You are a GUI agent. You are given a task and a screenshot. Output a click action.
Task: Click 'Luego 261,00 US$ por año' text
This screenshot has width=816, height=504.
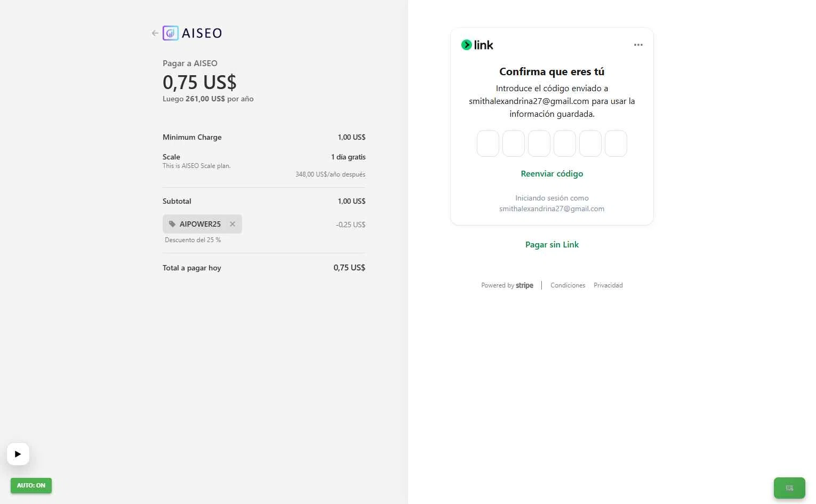(x=208, y=99)
